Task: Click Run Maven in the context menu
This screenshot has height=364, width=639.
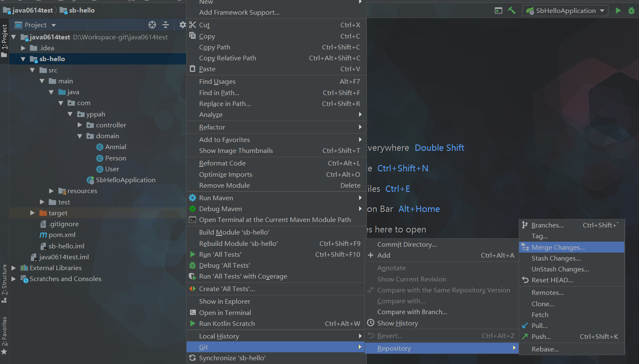Action: (x=216, y=198)
